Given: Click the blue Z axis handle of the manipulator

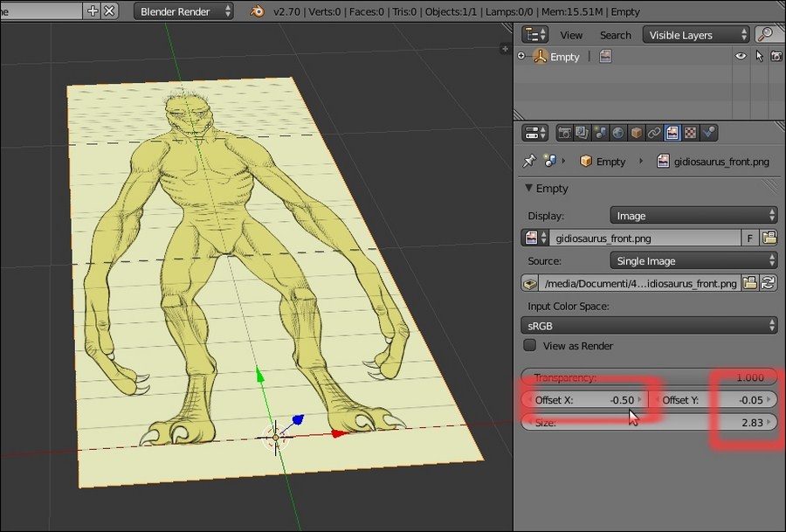Looking at the screenshot, I should (x=298, y=419).
